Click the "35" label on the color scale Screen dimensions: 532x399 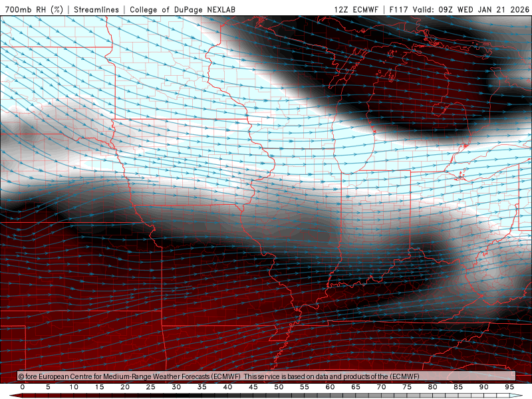[x=202, y=387]
